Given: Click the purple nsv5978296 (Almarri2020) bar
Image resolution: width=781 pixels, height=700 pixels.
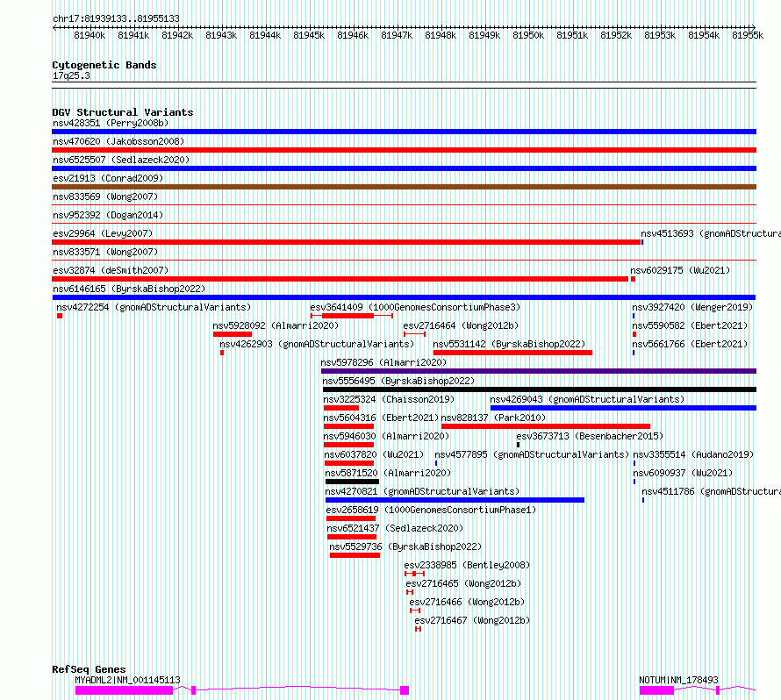Looking at the screenshot, I should pyautogui.click(x=539, y=371).
